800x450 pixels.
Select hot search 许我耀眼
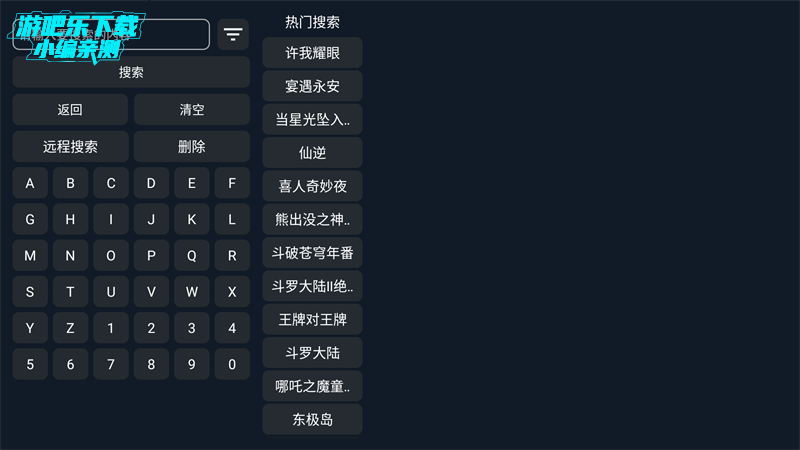tap(312, 53)
